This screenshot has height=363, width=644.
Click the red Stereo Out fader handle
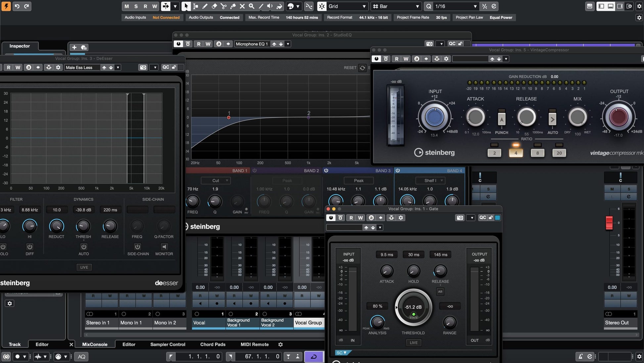(x=609, y=223)
